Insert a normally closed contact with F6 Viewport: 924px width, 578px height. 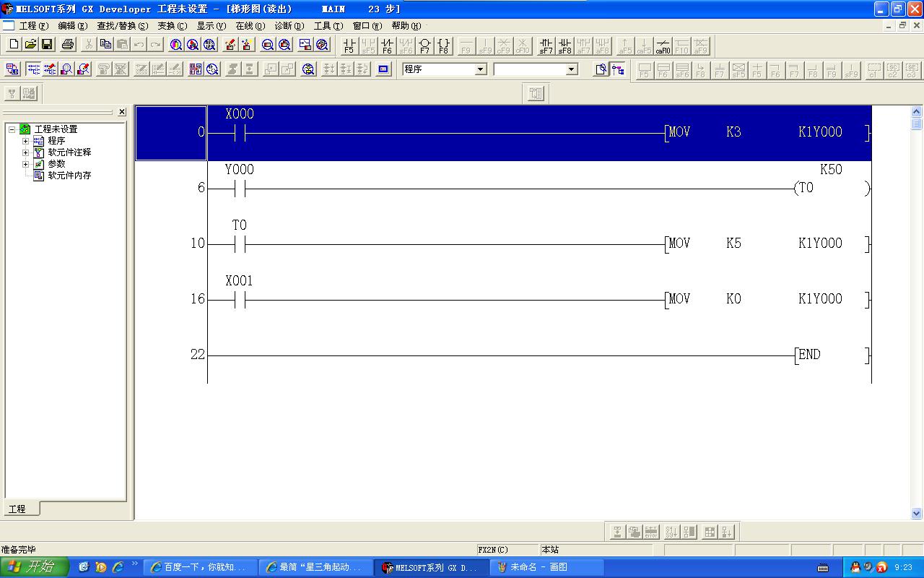(387, 46)
